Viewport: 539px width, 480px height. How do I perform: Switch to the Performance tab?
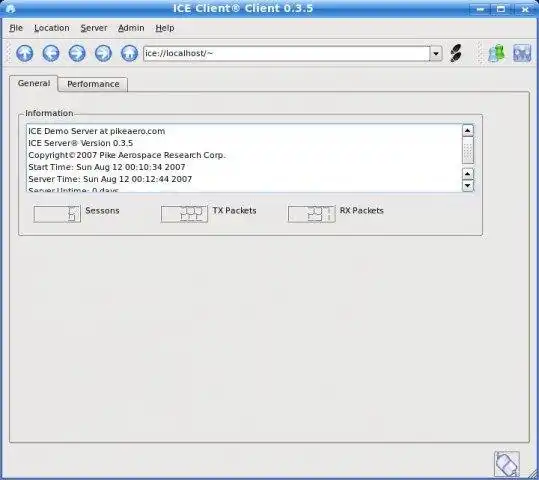pyautogui.click(x=93, y=84)
